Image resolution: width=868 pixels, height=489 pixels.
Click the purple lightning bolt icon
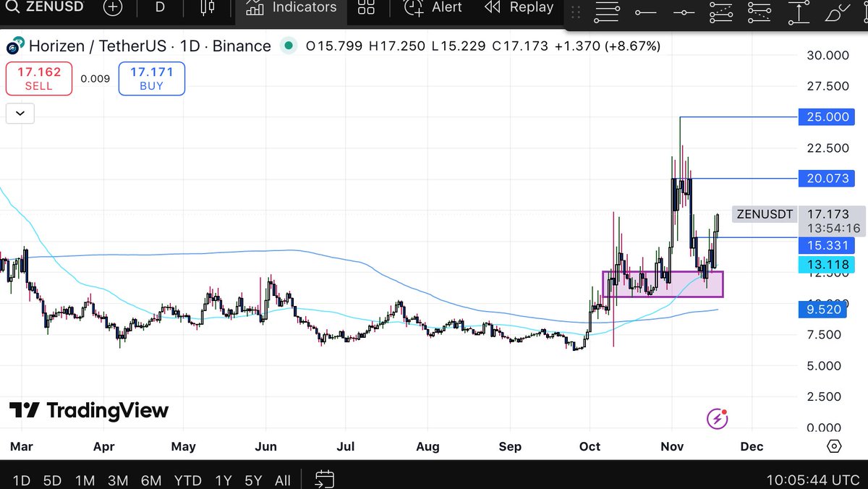click(717, 418)
